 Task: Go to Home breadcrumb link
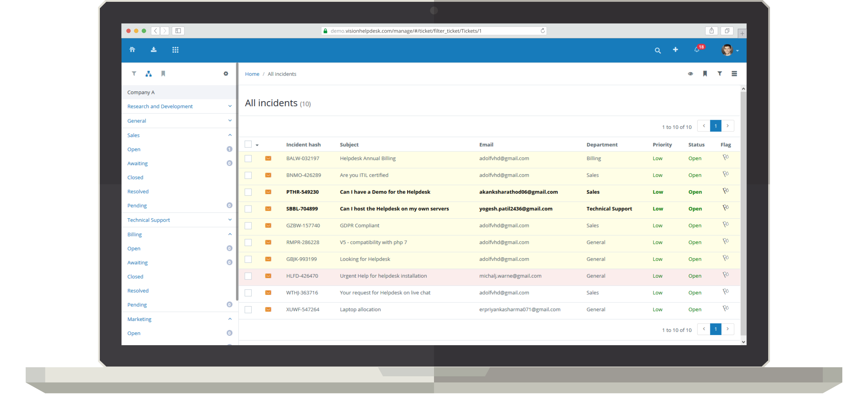[x=252, y=74]
